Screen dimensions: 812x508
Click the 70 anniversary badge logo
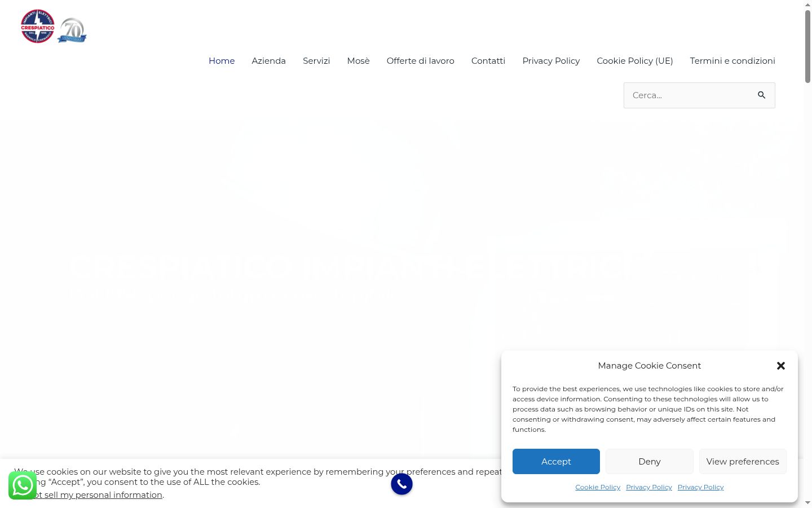tap(72, 30)
